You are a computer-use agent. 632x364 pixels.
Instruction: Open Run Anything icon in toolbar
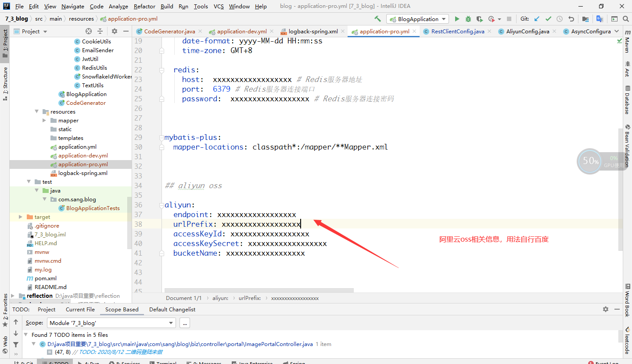[614, 19]
